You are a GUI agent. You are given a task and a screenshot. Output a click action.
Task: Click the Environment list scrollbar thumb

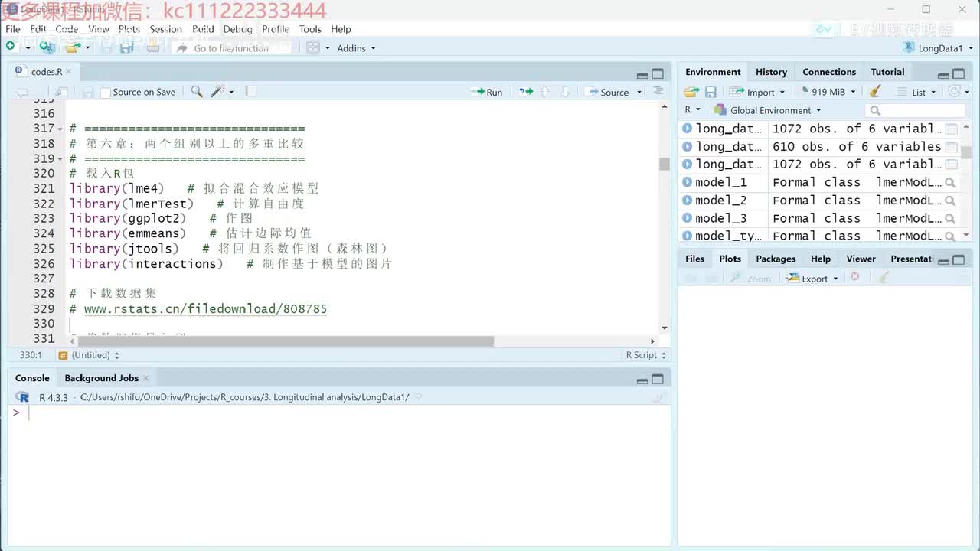click(965, 152)
